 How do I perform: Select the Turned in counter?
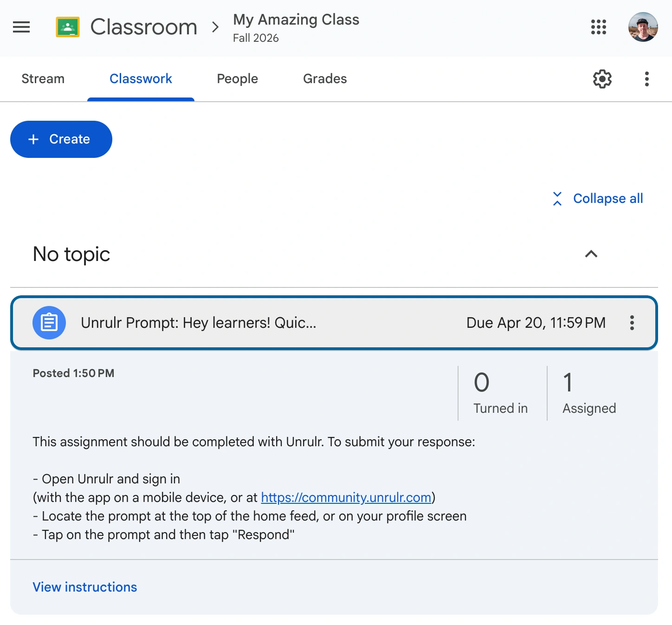(x=500, y=392)
